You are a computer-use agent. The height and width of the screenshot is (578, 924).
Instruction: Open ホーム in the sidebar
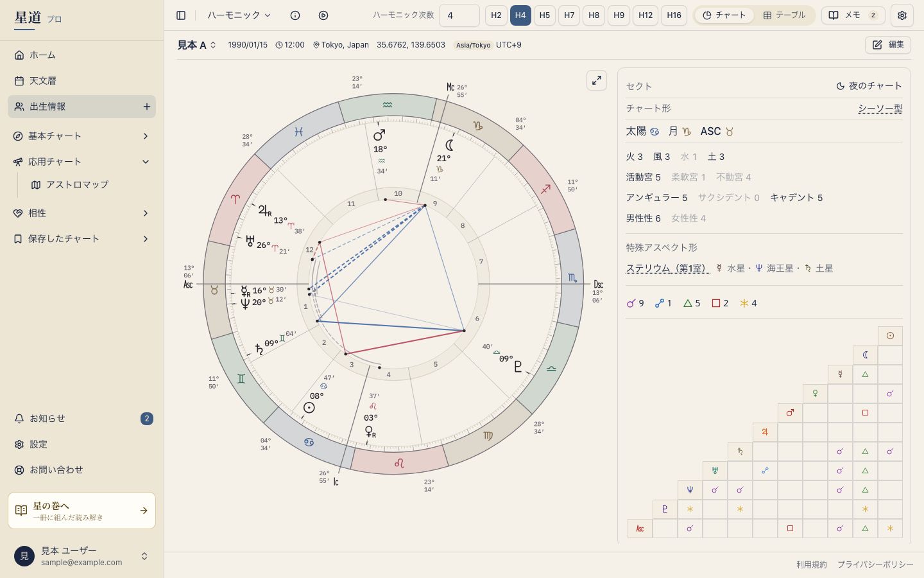82,55
